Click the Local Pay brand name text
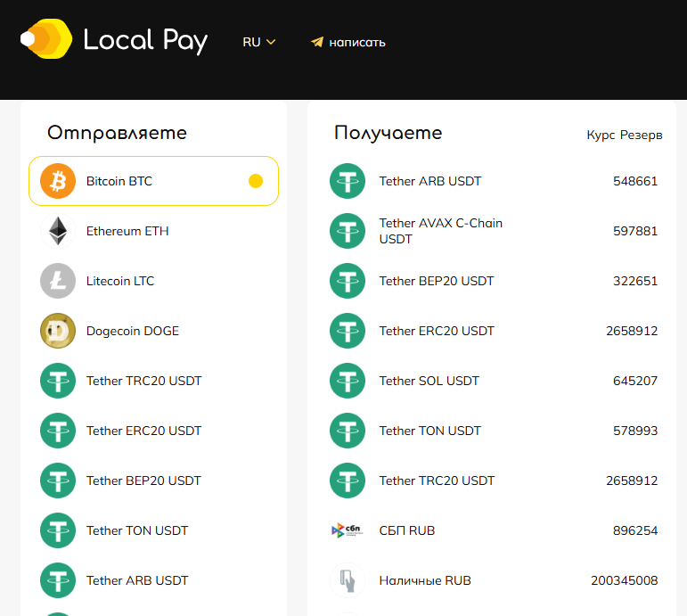Screen dimensions: 687x616 pyautogui.click(x=145, y=40)
